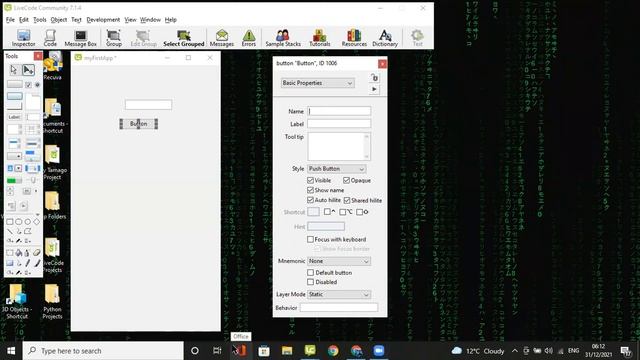This screenshot has width=640, height=360.
Task: Open the Mnemonic None dropdown
Action: (339, 261)
